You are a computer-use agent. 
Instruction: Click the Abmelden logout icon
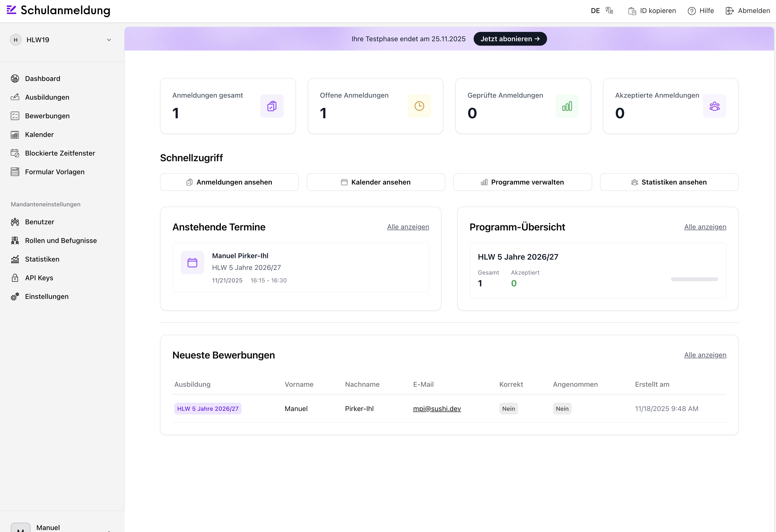(x=729, y=11)
